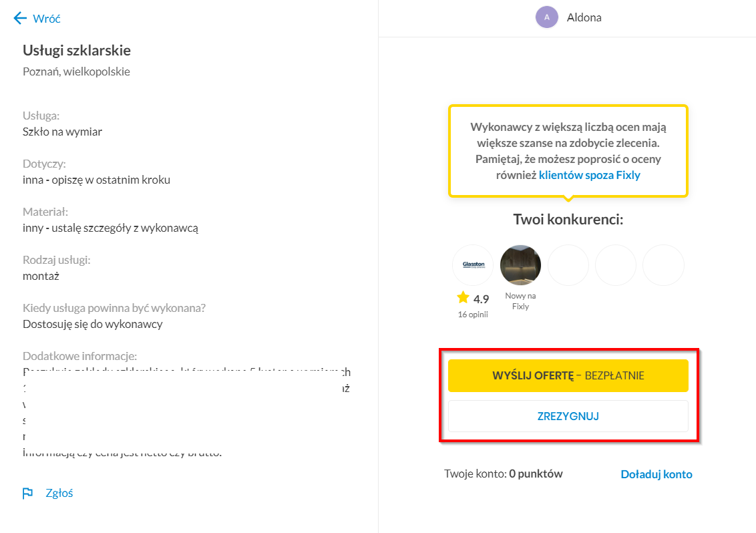
Task: Top up via Doładuj konto link
Action: point(656,474)
